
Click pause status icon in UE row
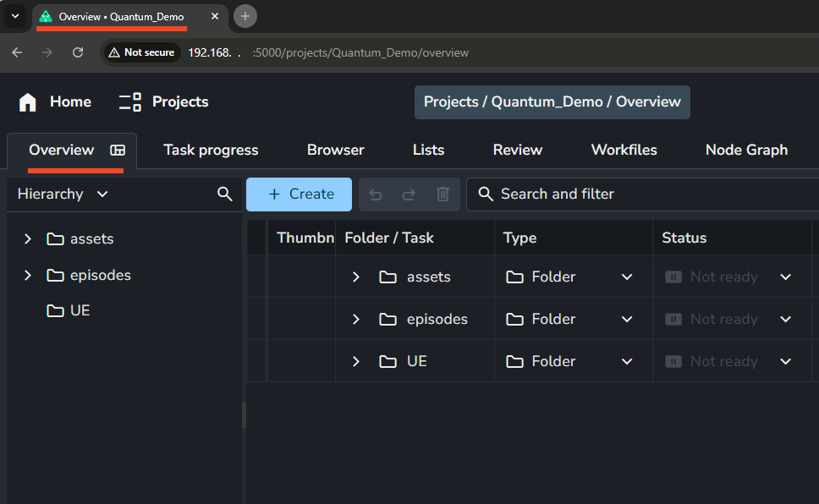coord(673,361)
